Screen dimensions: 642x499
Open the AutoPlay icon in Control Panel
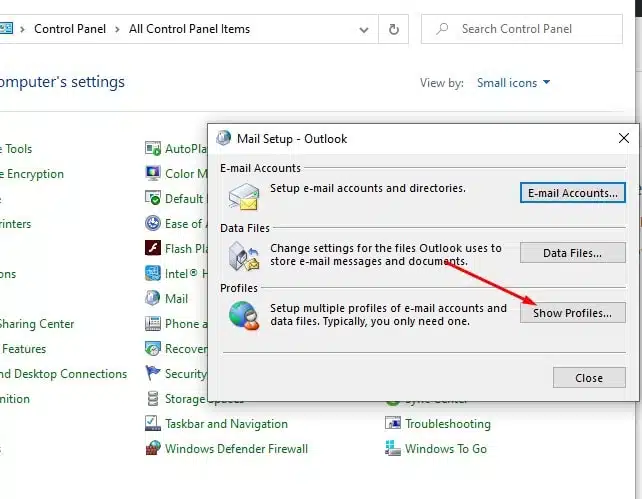tap(153, 149)
